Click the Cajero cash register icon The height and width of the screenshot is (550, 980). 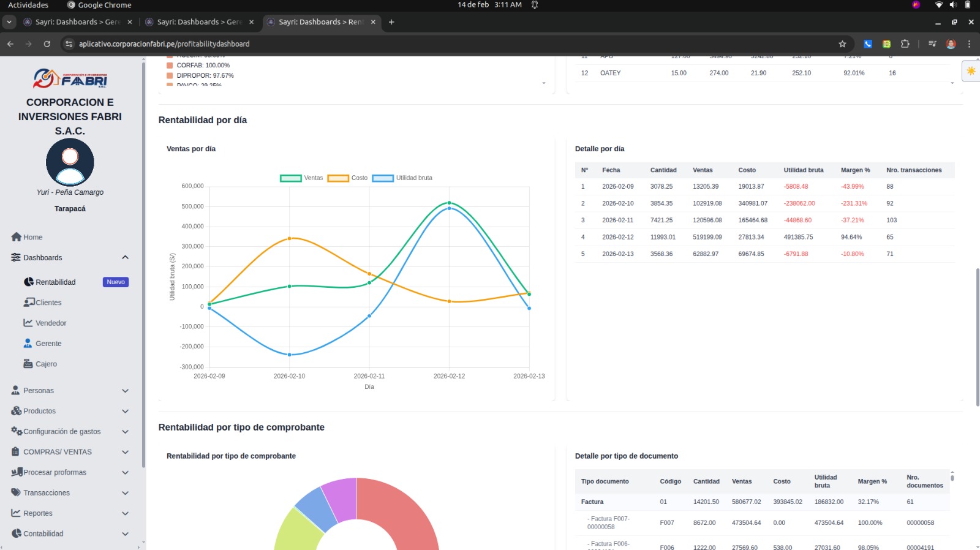coord(28,364)
